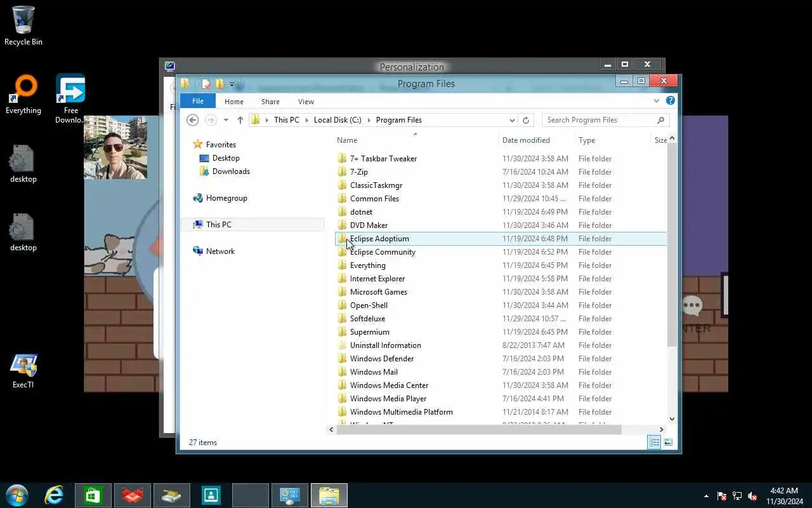Click the network tray icon
812x508 pixels.
click(737, 496)
